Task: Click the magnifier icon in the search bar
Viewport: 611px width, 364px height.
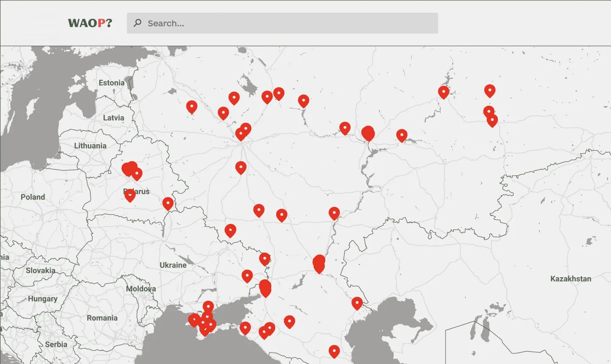Action: pos(137,23)
